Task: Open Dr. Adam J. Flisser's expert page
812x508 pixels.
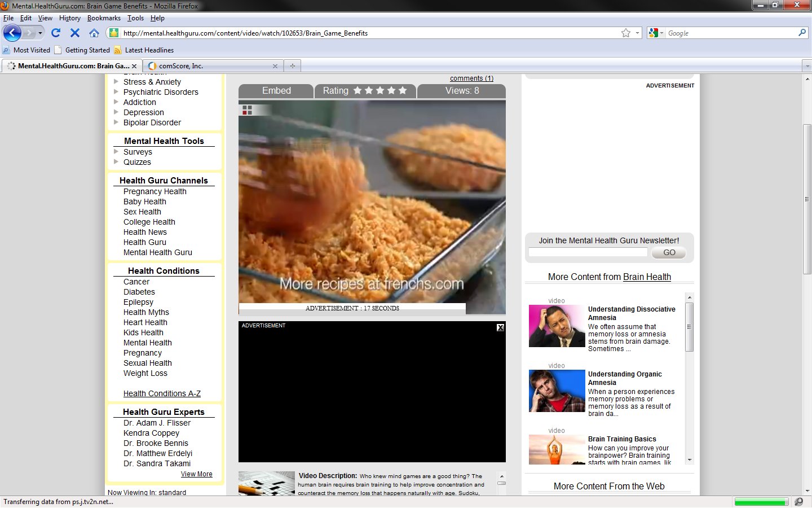Action: pyautogui.click(x=157, y=423)
